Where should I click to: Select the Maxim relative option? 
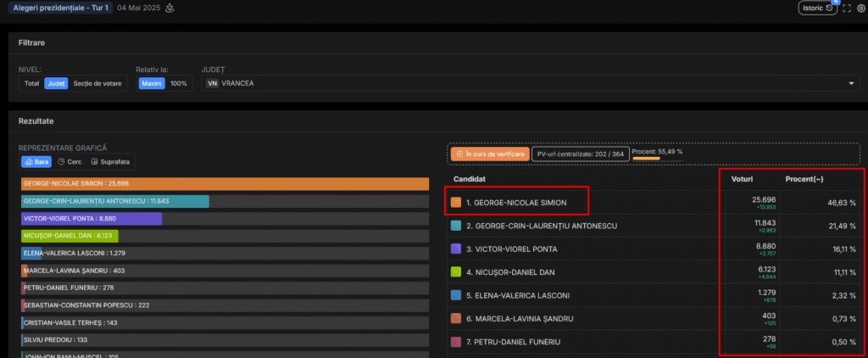[152, 83]
